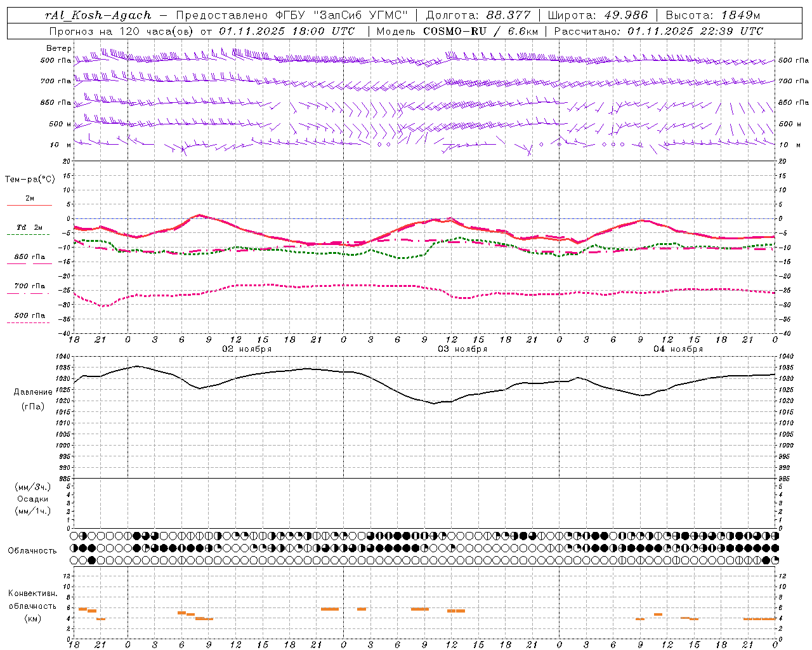
Task: Click the dotted line sample under the 500 гПа legend
Action: 29,322
